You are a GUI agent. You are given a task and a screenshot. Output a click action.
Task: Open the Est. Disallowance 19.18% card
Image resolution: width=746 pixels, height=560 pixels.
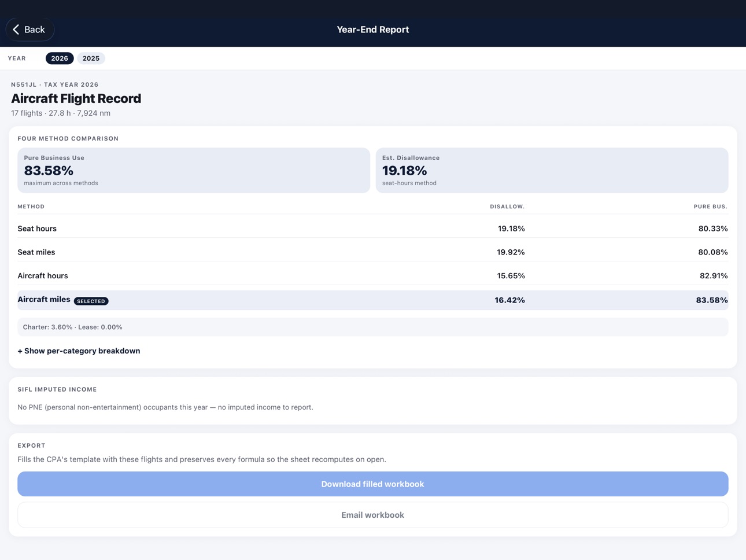pyautogui.click(x=552, y=171)
